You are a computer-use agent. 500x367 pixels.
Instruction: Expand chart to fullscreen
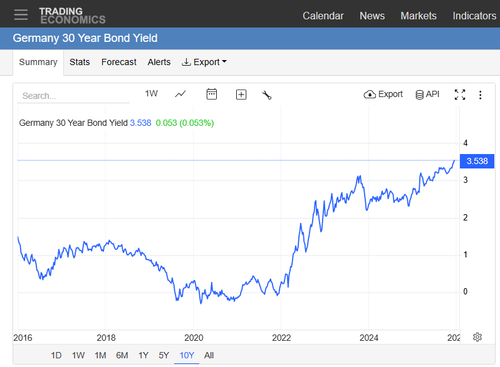pos(460,95)
